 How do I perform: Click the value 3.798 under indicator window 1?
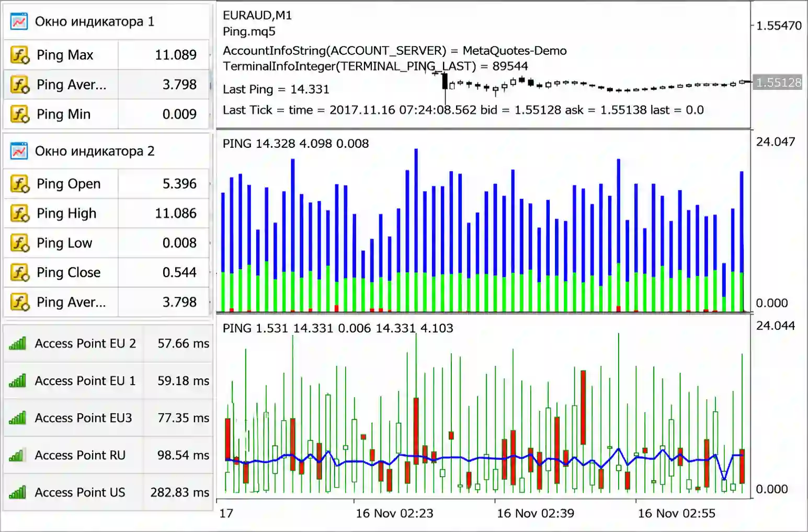pos(179,85)
